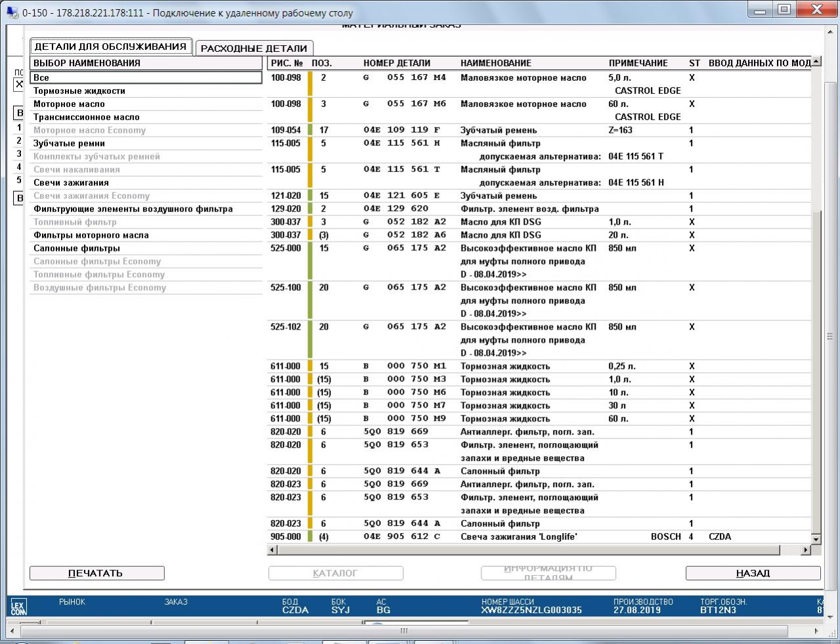This screenshot has height=644, width=840.
Task: Open the РАСХОДНЫЕ ДЕТАЛИ tab
Action: [x=254, y=49]
